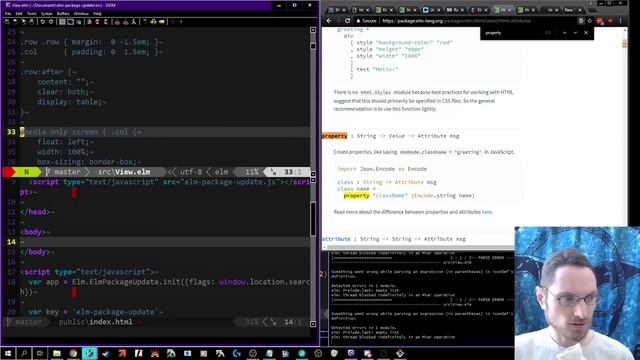Go back in the Chrome browser
Image resolution: width=640 pixels, height=360 pixels.
point(329,20)
